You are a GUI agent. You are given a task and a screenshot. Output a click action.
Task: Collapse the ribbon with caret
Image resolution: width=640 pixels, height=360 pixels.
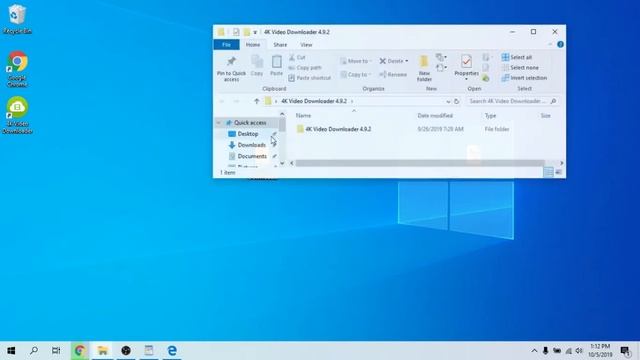coord(550,44)
